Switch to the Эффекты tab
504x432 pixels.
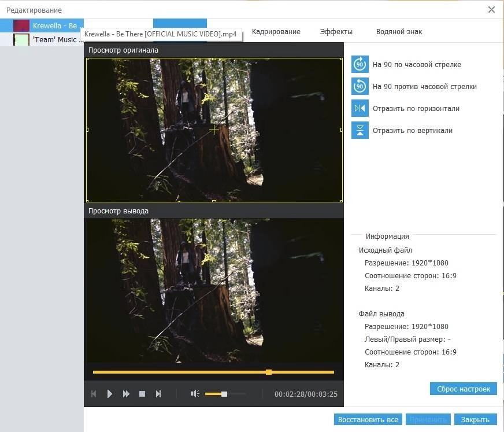[x=336, y=32]
